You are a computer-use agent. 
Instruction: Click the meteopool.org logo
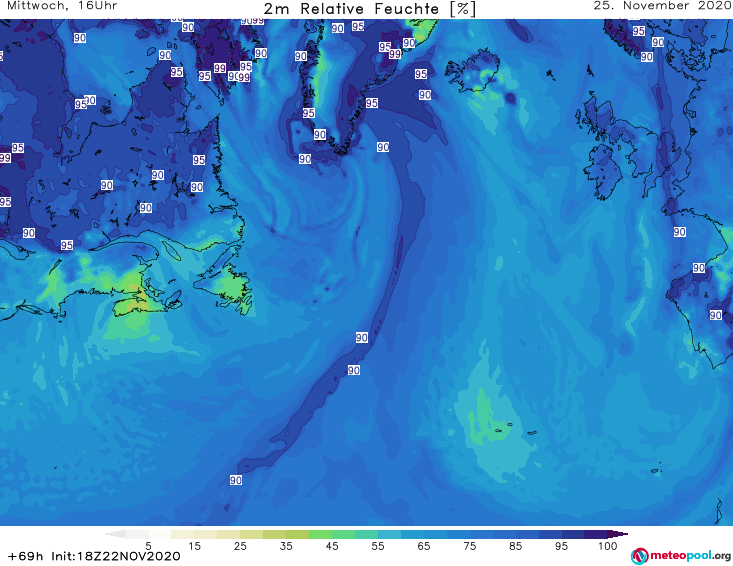(x=681, y=556)
